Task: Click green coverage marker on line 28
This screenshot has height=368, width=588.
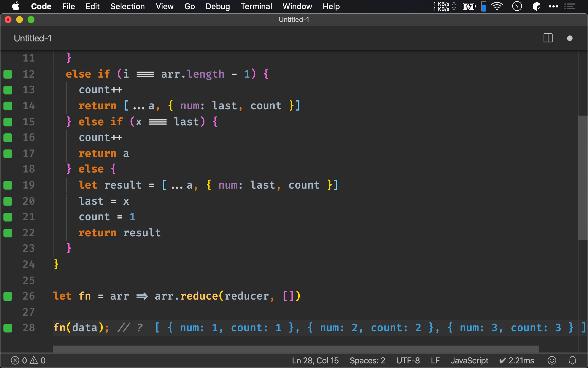Action: [x=8, y=328]
